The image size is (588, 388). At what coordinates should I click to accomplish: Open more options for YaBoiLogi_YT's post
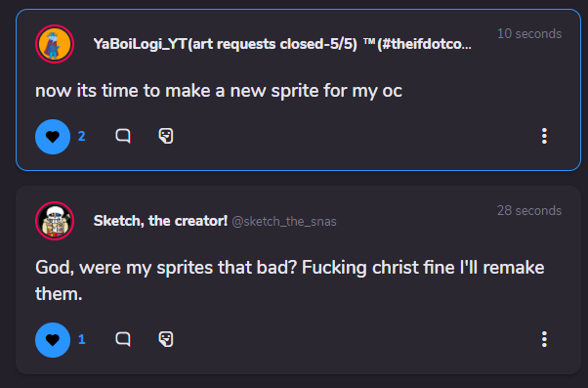coord(544,136)
